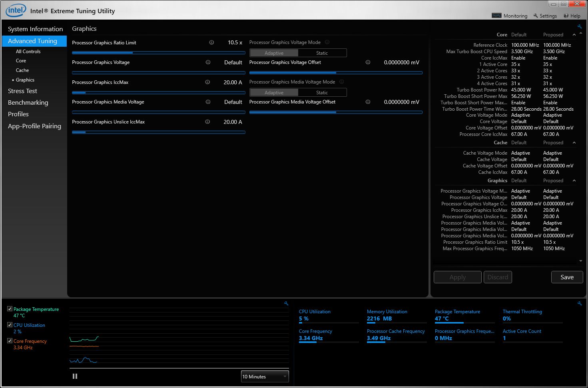Adjust Processor Graphics Unslice IccMax slider
The width and height of the screenshot is (588, 388).
pos(159,132)
